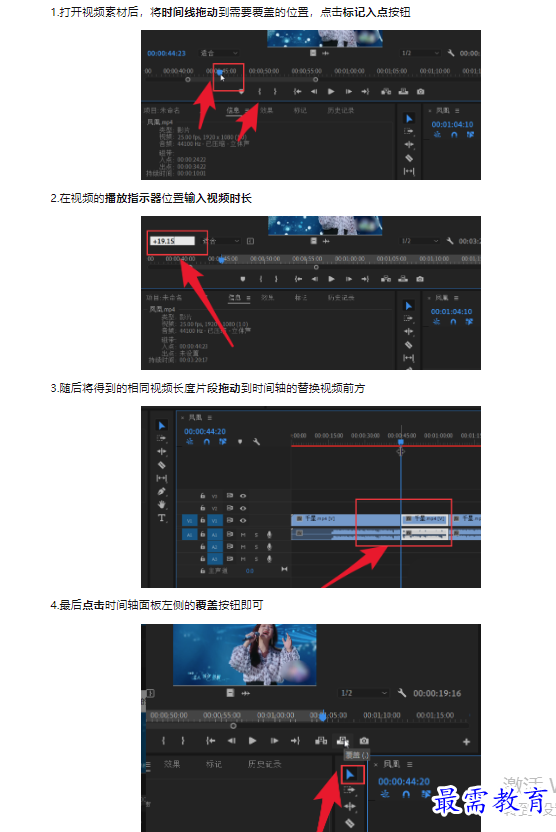Select the Slip tool in step 3 timeline

(x=161, y=478)
